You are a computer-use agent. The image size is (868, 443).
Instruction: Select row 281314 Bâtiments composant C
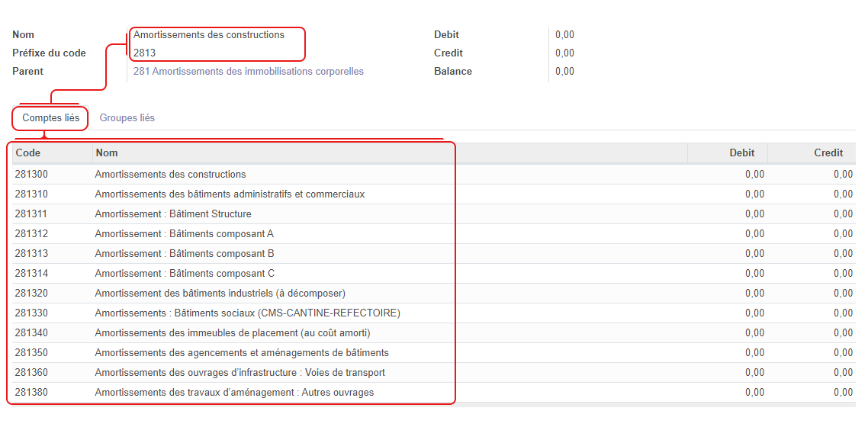(x=434, y=274)
